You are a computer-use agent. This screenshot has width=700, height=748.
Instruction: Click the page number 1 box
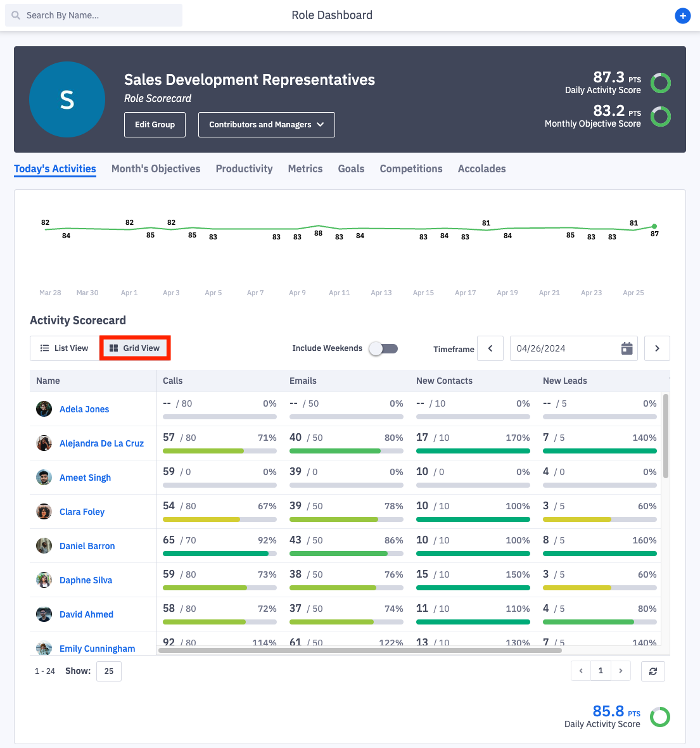[x=601, y=671]
